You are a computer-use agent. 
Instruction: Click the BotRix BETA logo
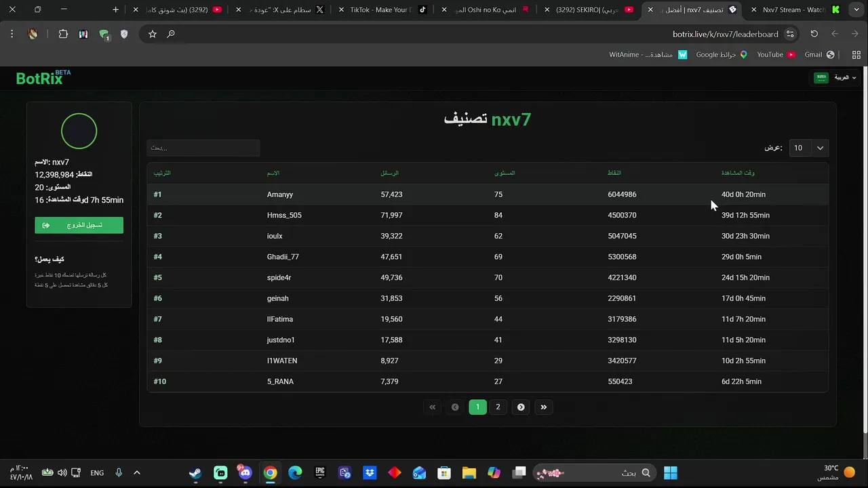coord(43,78)
